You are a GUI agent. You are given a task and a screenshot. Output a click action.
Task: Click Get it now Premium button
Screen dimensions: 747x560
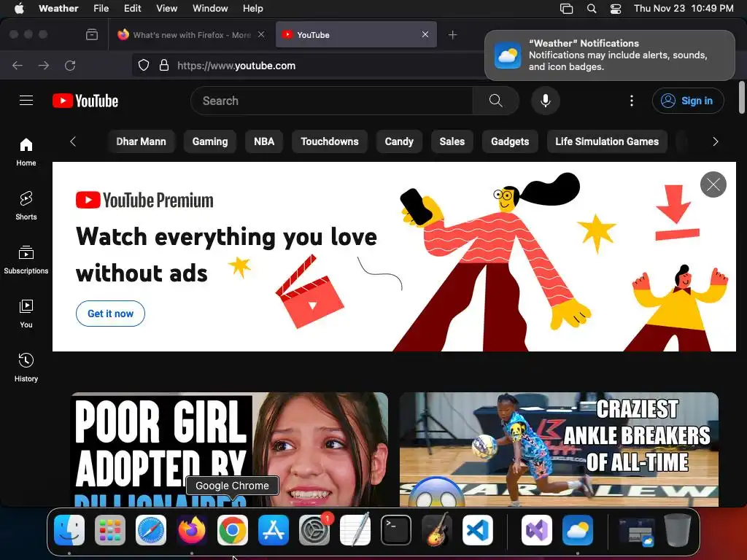pos(111,314)
